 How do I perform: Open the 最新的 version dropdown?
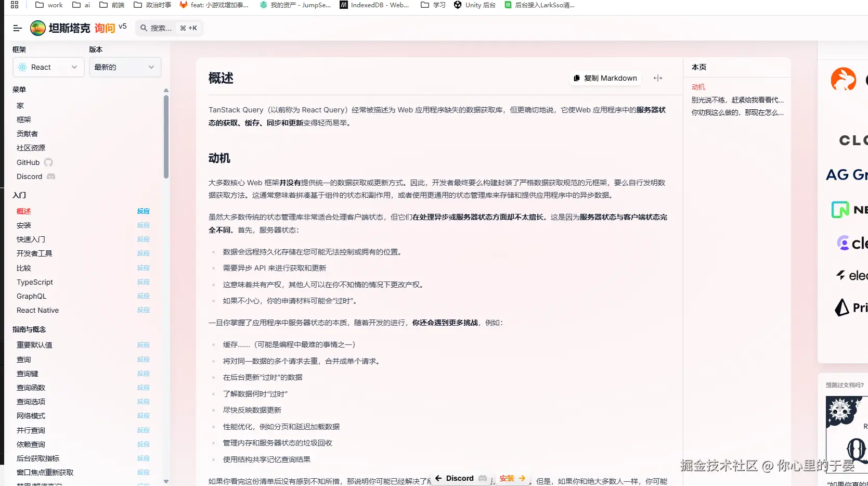[x=124, y=67]
